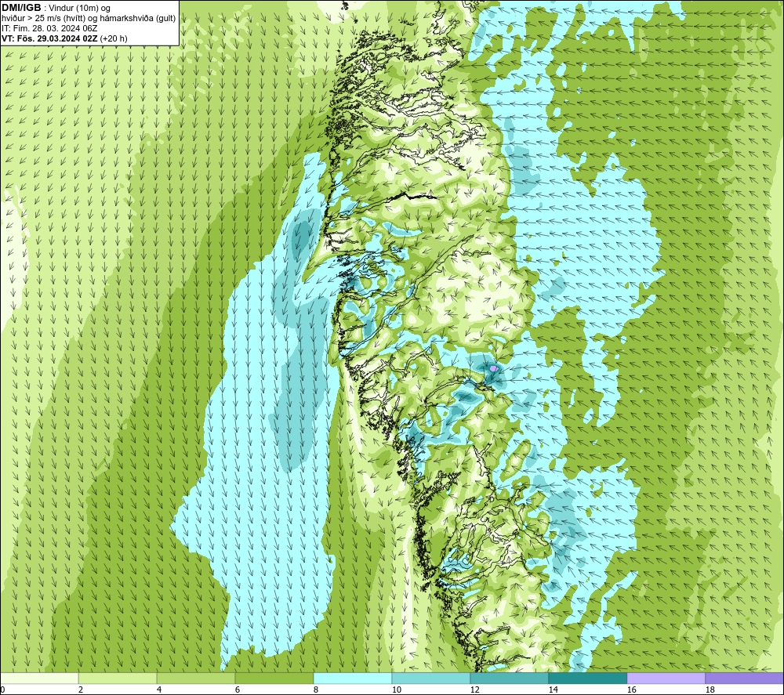Click the valid time line 'VT: Fös. 29.03.2024 02Z'
This screenshot has height=695, width=784.
tap(49, 38)
